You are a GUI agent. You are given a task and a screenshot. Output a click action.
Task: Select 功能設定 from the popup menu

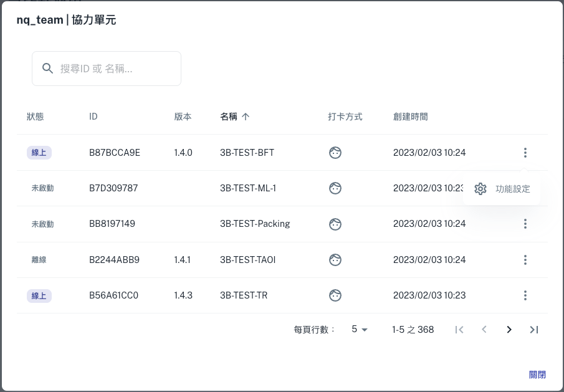[x=502, y=189]
